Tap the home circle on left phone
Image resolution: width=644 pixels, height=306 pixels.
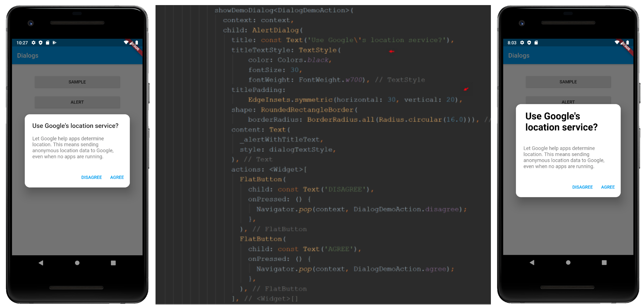77,263
